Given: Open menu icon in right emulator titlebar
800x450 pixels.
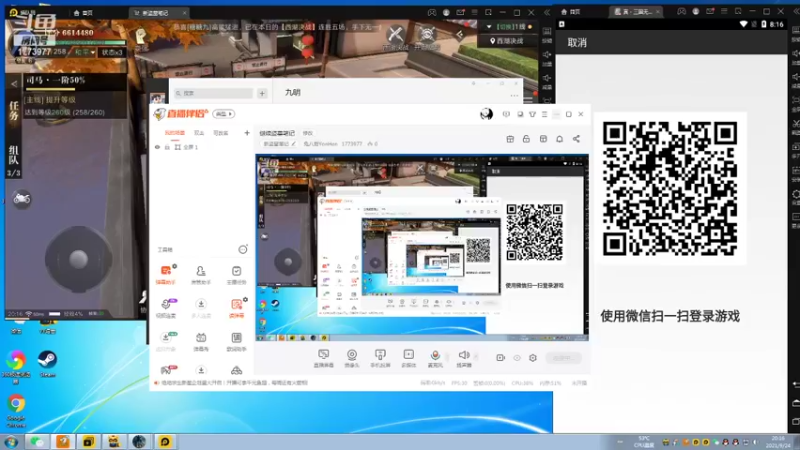Looking at the screenshot, I should [724, 11].
